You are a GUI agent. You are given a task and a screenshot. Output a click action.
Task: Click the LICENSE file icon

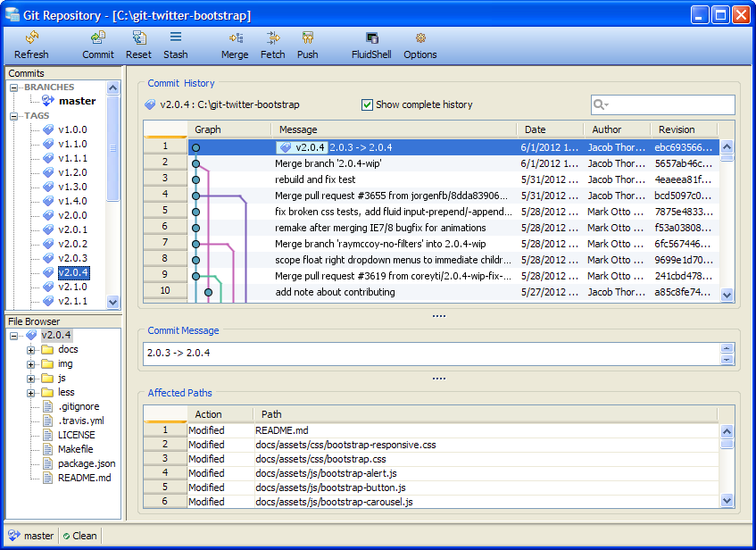point(47,435)
